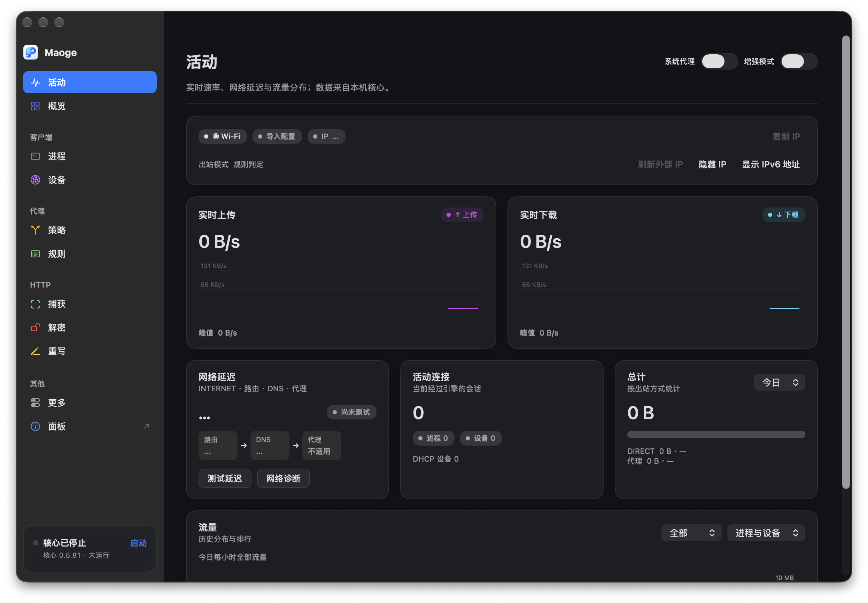
Task: Open the 今日 period dropdown
Action: click(779, 382)
